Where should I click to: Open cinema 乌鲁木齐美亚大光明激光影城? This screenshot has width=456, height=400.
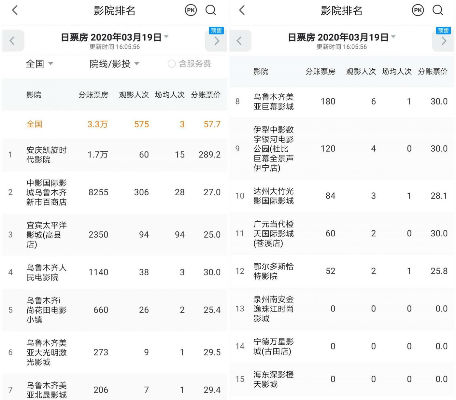[x=114, y=352]
